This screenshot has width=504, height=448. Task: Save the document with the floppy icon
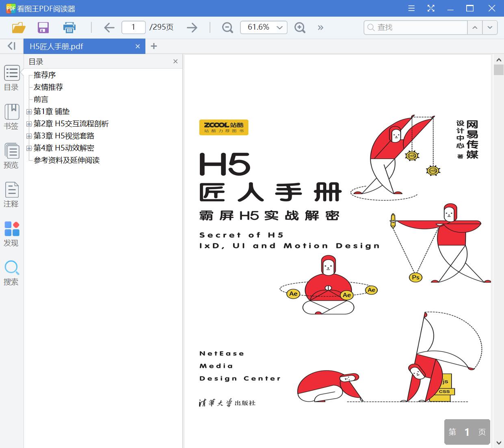pyautogui.click(x=43, y=28)
